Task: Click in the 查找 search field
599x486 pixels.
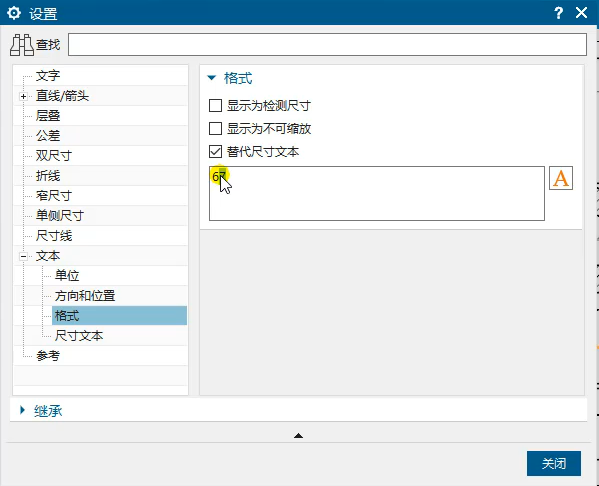Action: 327,45
